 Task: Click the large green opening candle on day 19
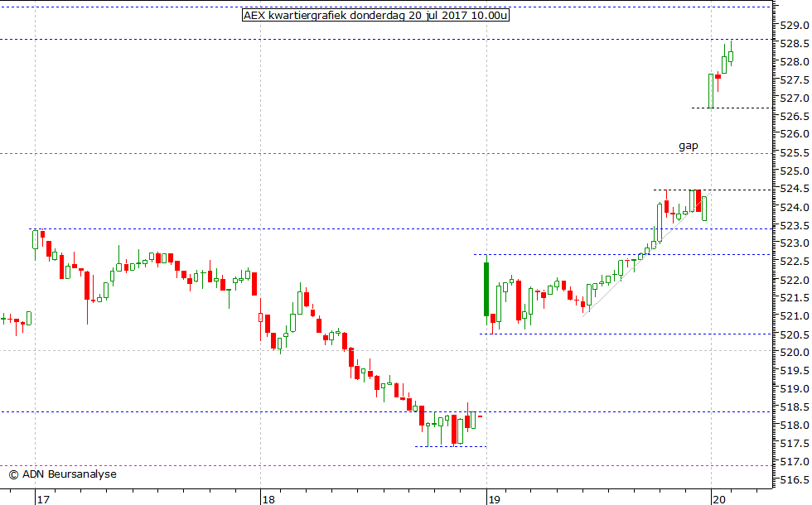[486, 289]
